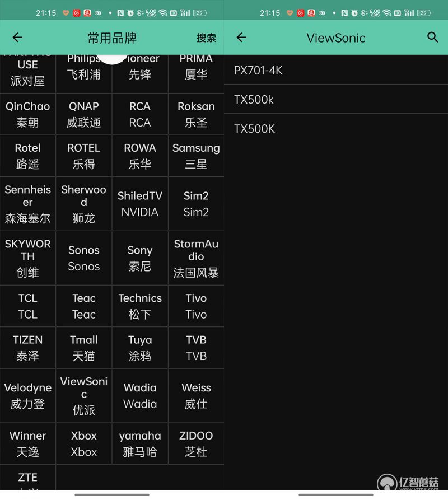Choose the Sim2 brand

(196, 204)
